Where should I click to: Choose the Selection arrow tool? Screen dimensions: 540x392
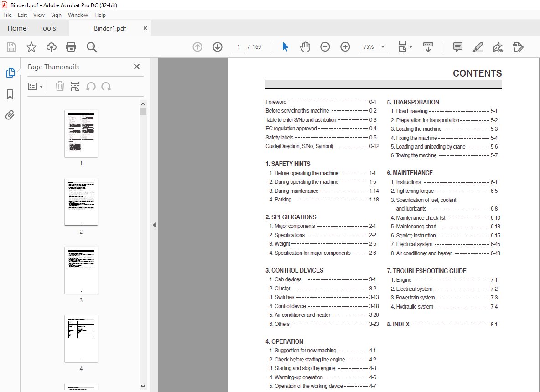285,47
